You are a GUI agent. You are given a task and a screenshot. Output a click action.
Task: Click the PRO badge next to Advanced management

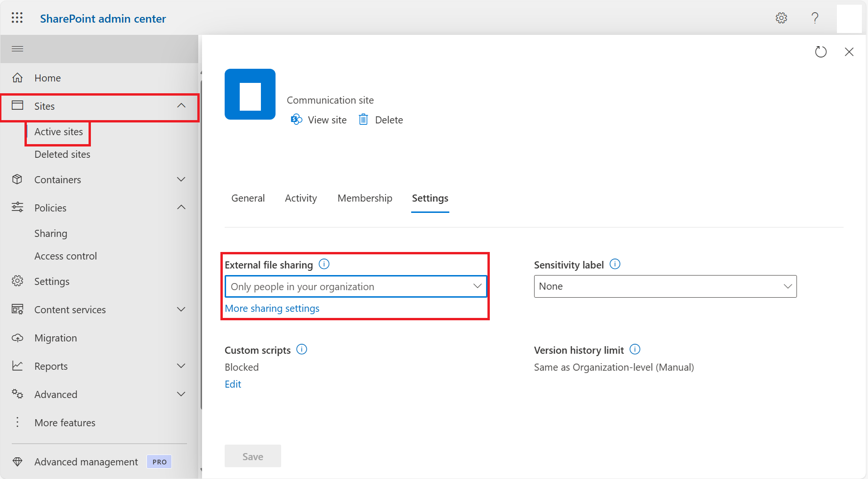point(160,462)
